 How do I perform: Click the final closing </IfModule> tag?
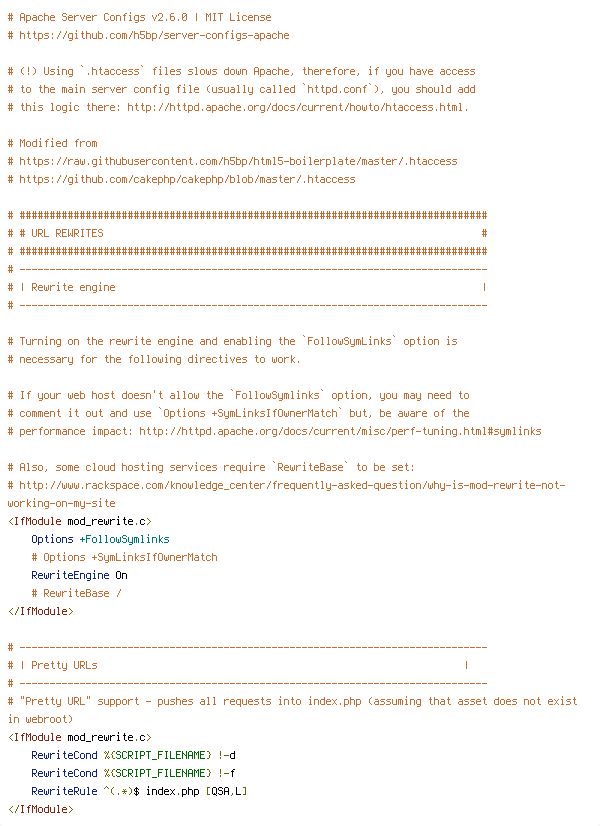tap(40, 809)
